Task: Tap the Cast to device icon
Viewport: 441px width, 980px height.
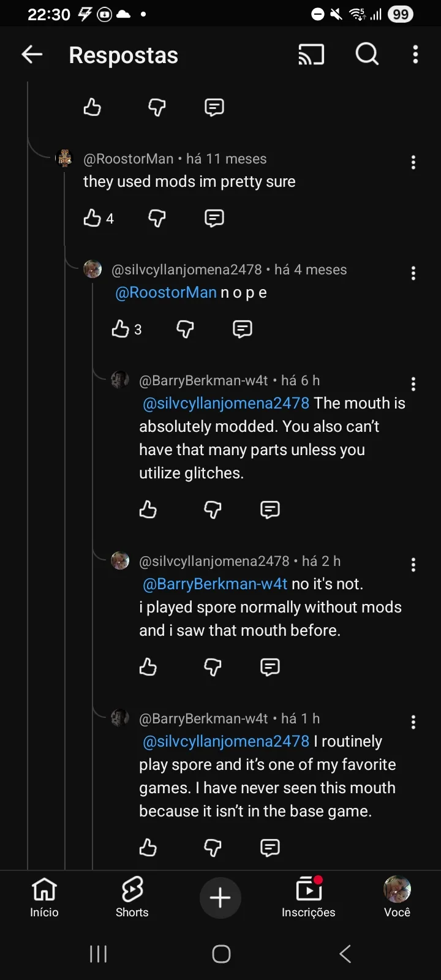Action: coord(311,55)
